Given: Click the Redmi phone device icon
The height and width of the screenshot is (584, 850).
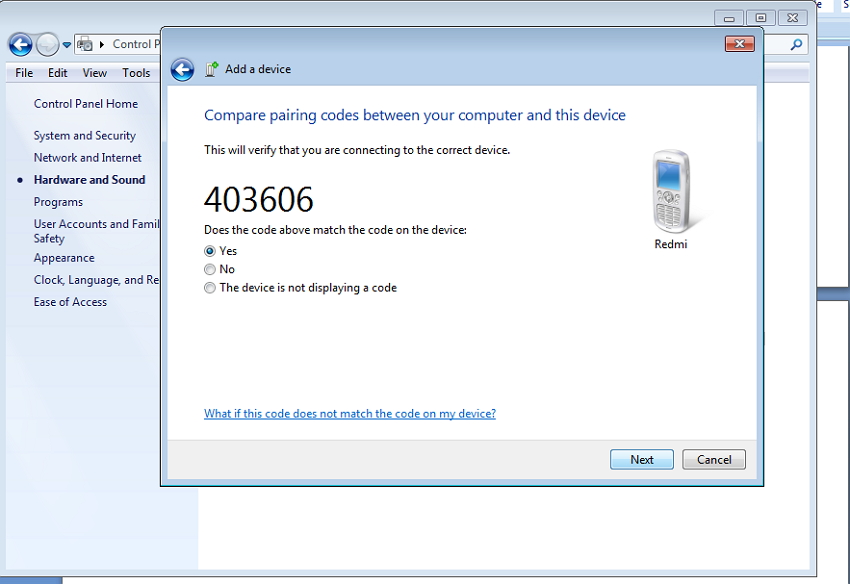Looking at the screenshot, I should click(673, 192).
